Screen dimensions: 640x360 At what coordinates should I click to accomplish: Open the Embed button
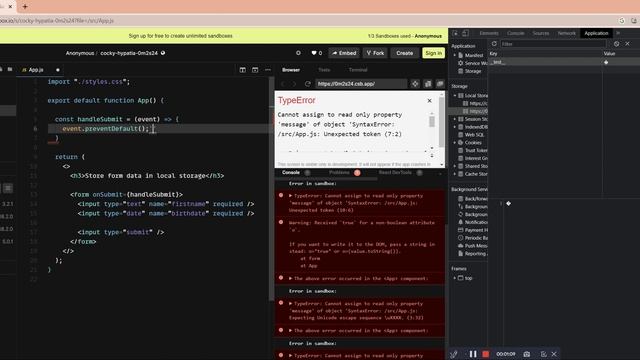[x=344, y=53]
